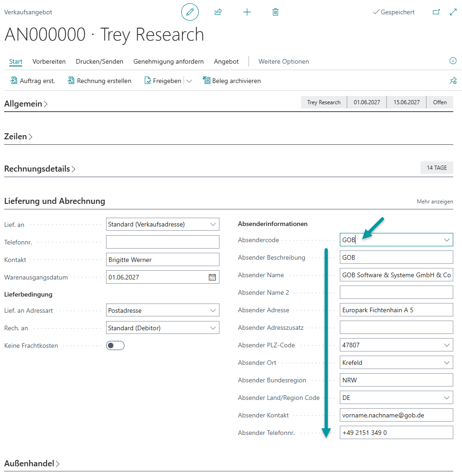Click the plus icon for new document

(247, 12)
